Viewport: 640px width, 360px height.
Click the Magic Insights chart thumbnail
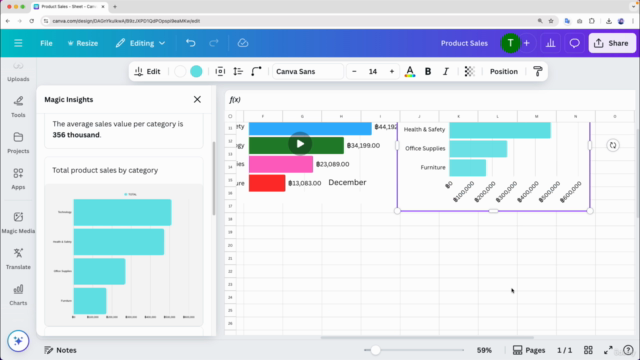(124, 255)
